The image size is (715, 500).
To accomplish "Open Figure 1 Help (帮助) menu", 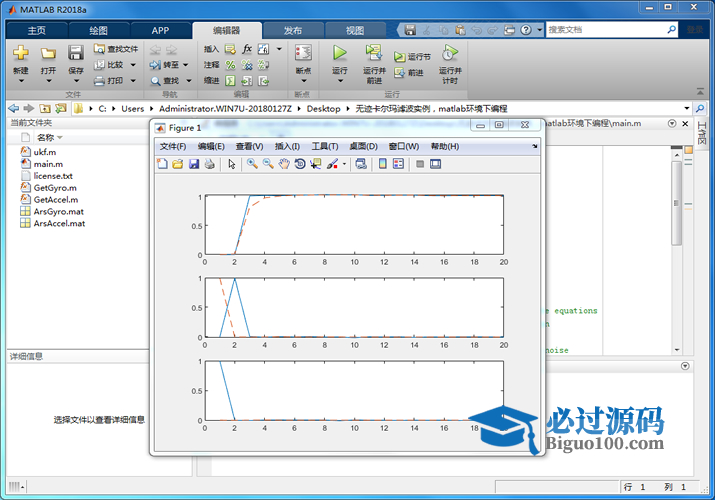I will pyautogui.click(x=445, y=146).
